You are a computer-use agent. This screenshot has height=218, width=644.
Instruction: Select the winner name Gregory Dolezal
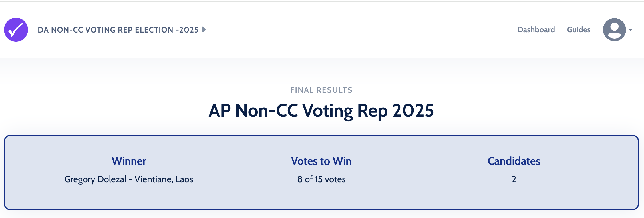tap(95, 179)
